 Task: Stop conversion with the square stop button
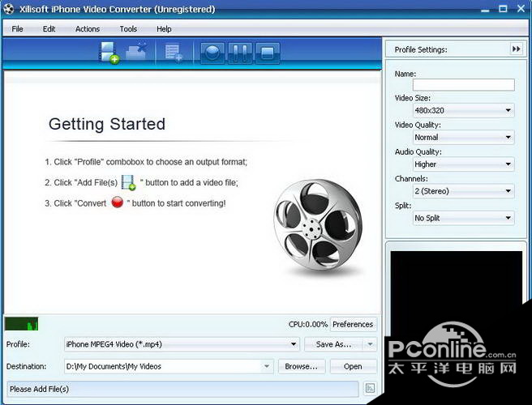coord(268,53)
